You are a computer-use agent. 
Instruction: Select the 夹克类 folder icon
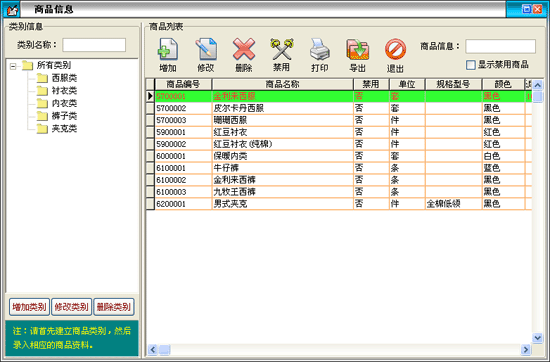click(42, 129)
